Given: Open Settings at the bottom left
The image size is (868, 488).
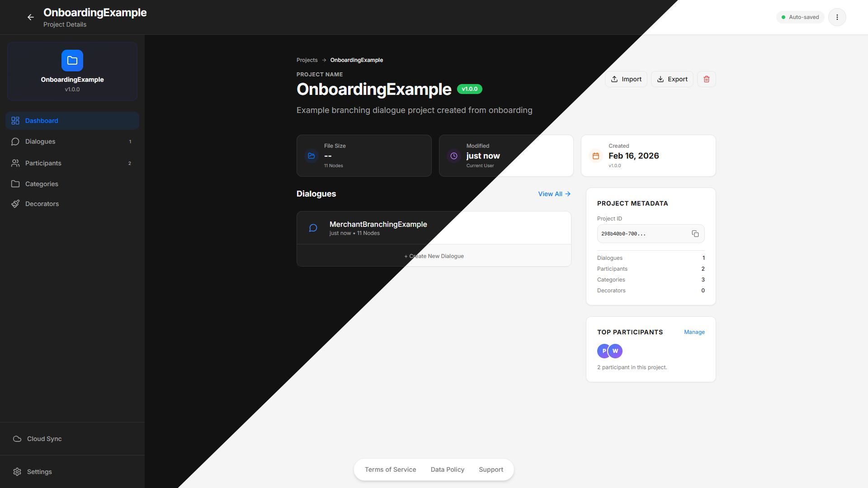Looking at the screenshot, I should (39, 472).
